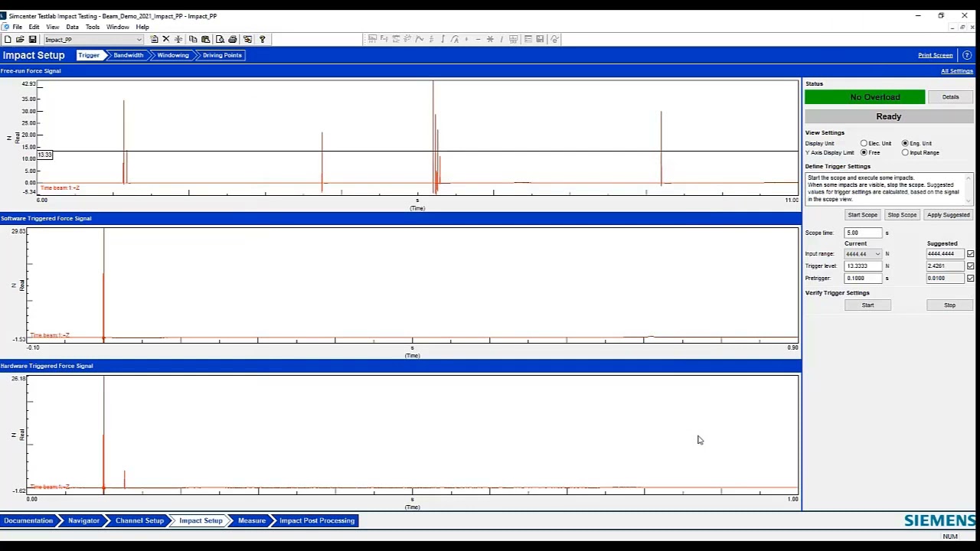Click the current Pretrigger field

pos(864,278)
